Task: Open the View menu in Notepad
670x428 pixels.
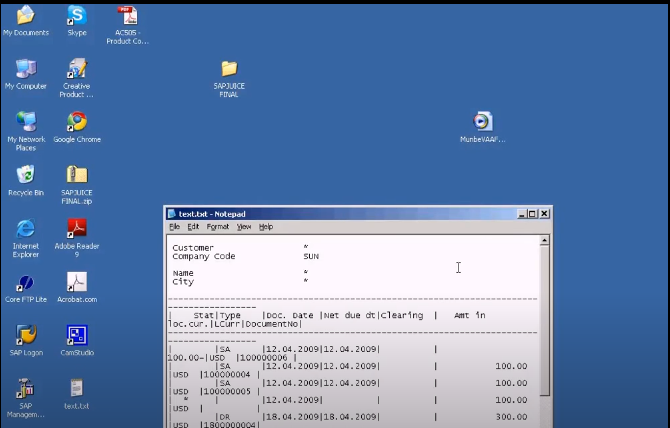Action: coord(244,227)
